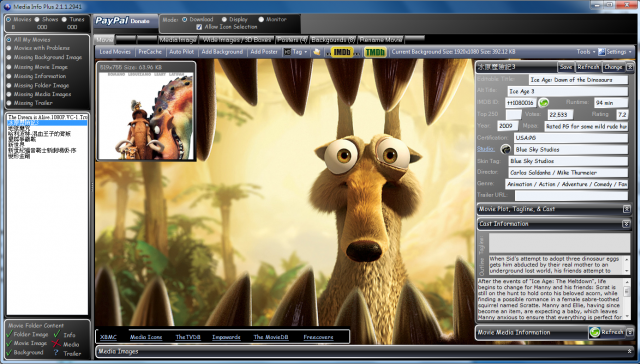Open the TheTVDB link
This screenshot has width=640, height=364.
point(188,337)
